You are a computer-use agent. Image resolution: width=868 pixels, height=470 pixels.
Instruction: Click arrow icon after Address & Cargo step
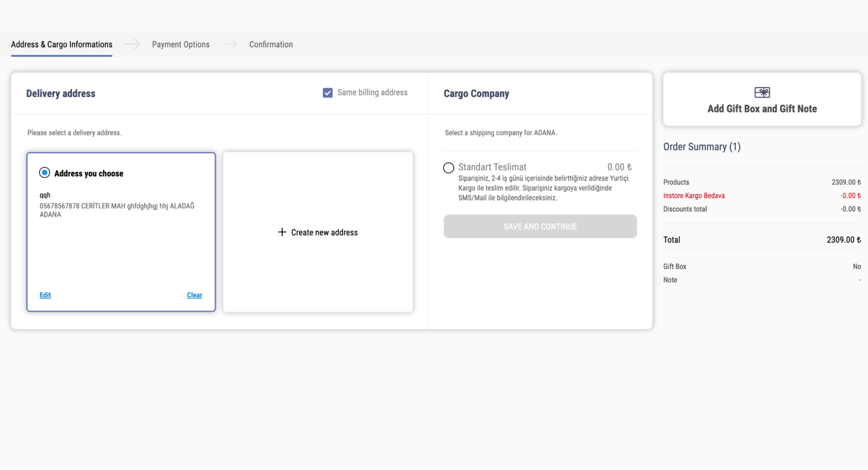(x=132, y=44)
